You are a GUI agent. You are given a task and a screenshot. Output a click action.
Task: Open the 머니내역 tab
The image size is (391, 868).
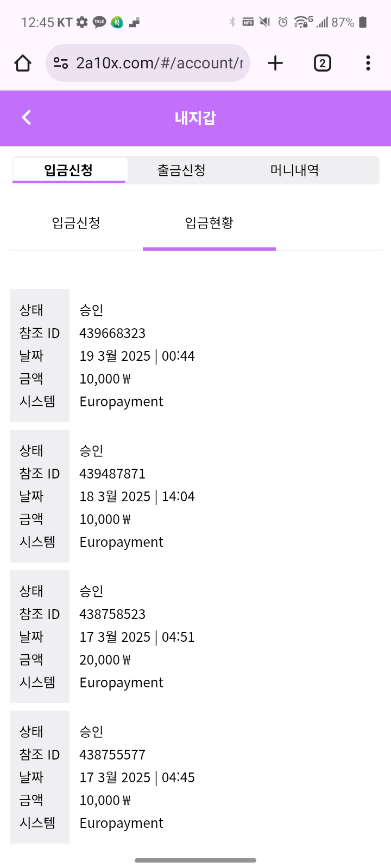294,170
